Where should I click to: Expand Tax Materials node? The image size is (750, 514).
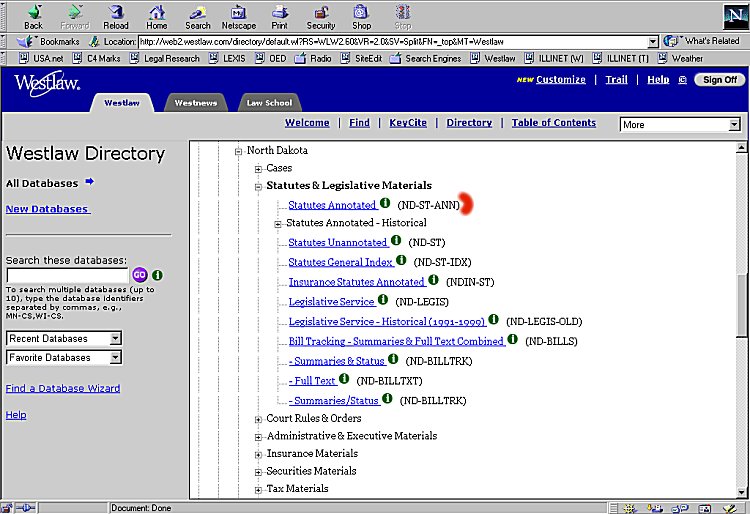pyautogui.click(x=258, y=490)
